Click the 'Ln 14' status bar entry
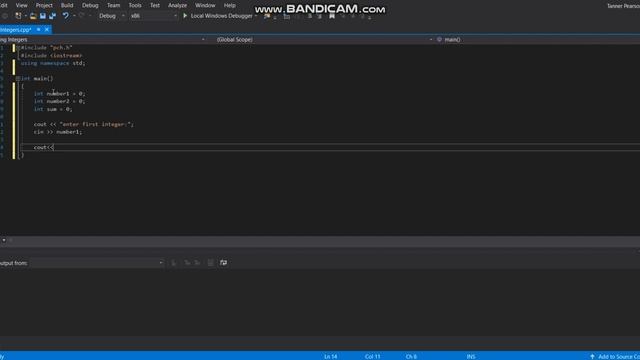 [331, 356]
